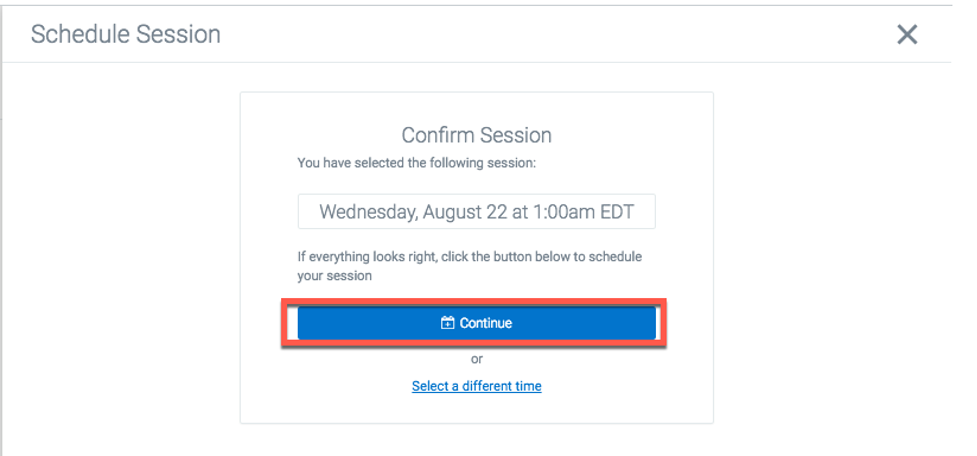Click 'Wednesday' in the selected session box
The width and height of the screenshot is (977, 456).
[x=369, y=212]
